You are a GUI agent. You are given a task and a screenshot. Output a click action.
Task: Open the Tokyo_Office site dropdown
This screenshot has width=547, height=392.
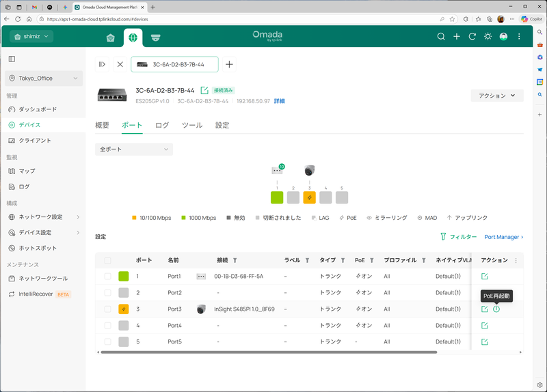click(44, 79)
